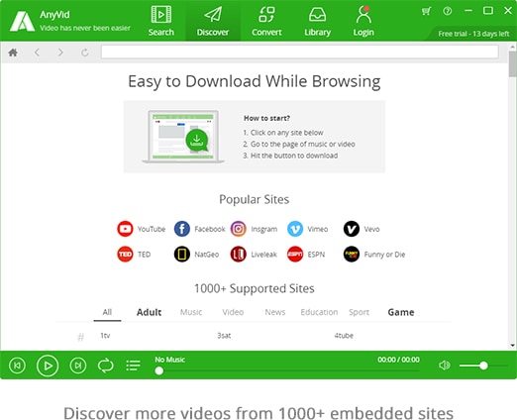This screenshot has width=517, height=420.
Task: Click the 'No Music' track label
Action: [169, 360]
